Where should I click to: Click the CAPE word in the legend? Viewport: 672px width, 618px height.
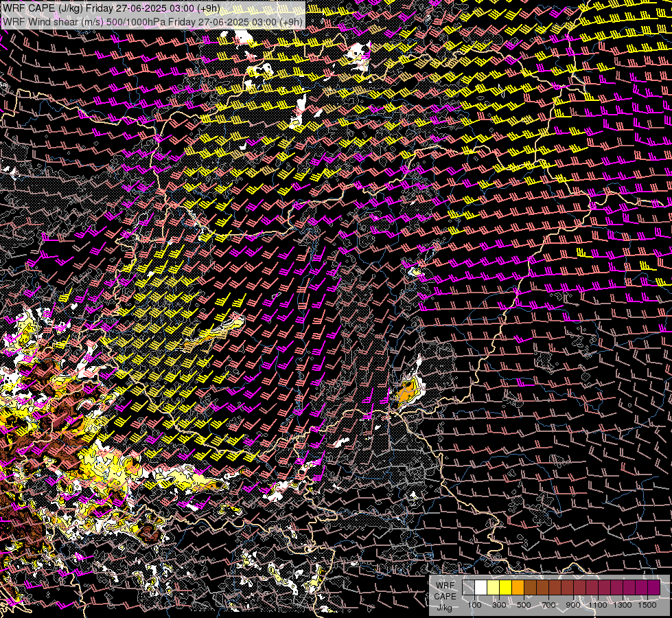445,597
